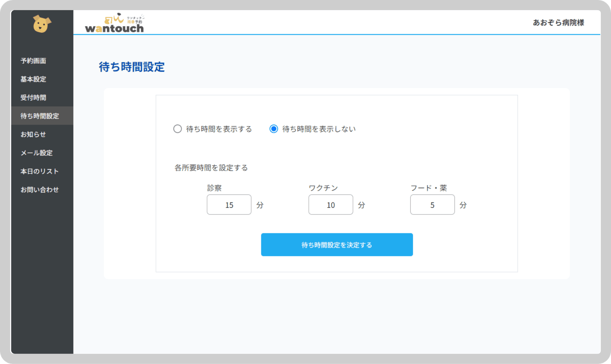The image size is (611, 364).
Task: Click the dog face logo icon
Action: click(x=42, y=24)
